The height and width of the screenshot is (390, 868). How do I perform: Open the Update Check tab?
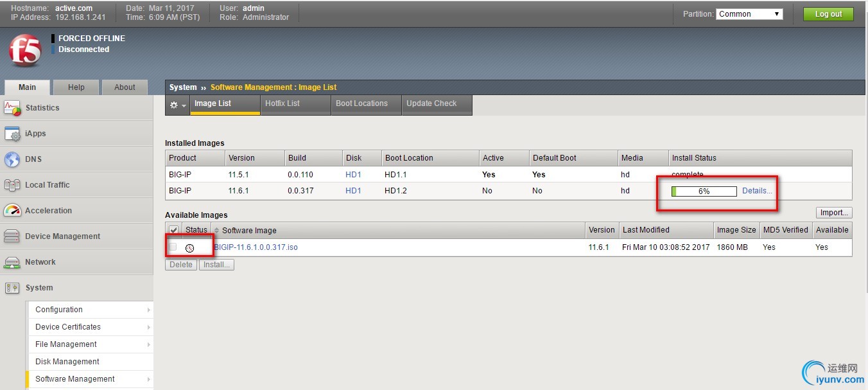pyautogui.click(x=437, y=105)
